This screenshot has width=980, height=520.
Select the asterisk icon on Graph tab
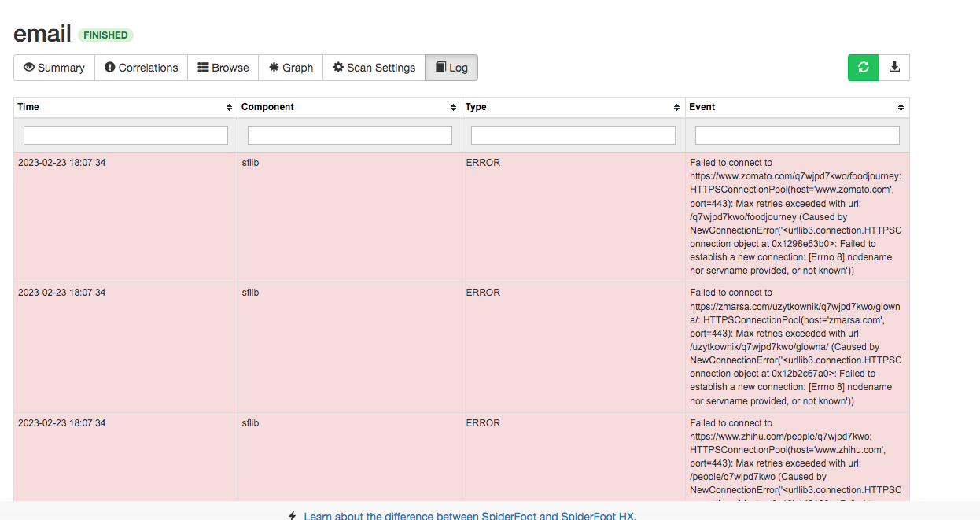[x=271, y=68]
